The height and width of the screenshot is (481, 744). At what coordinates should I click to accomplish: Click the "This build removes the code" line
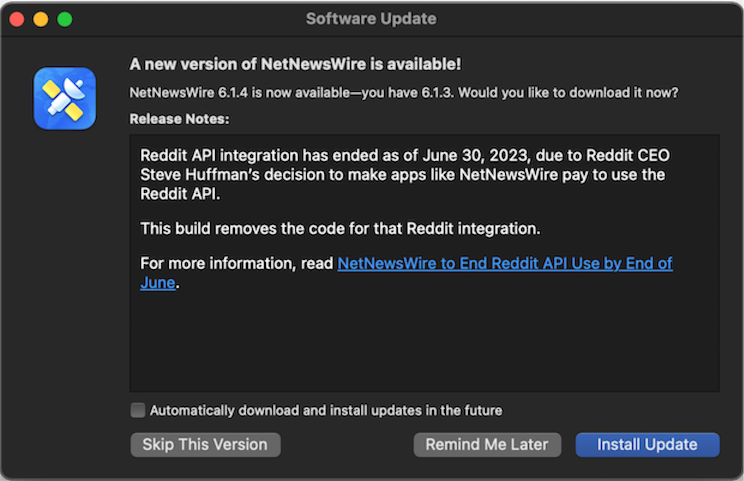point(340,228)
